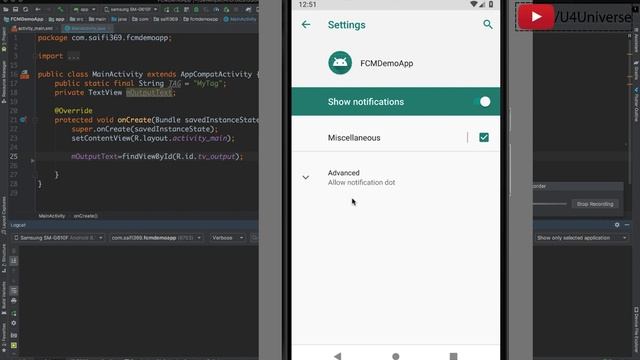Navigate back with the toolbar arrow
Image resolution: width=640 pixels, height=360 pixels.
(38, 9)
